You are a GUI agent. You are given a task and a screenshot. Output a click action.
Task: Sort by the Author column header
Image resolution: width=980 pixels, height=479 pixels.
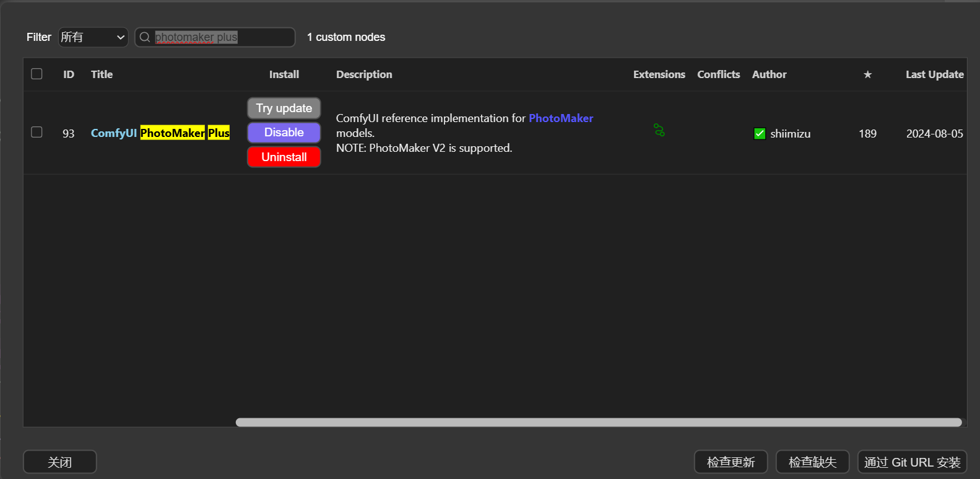770,74
